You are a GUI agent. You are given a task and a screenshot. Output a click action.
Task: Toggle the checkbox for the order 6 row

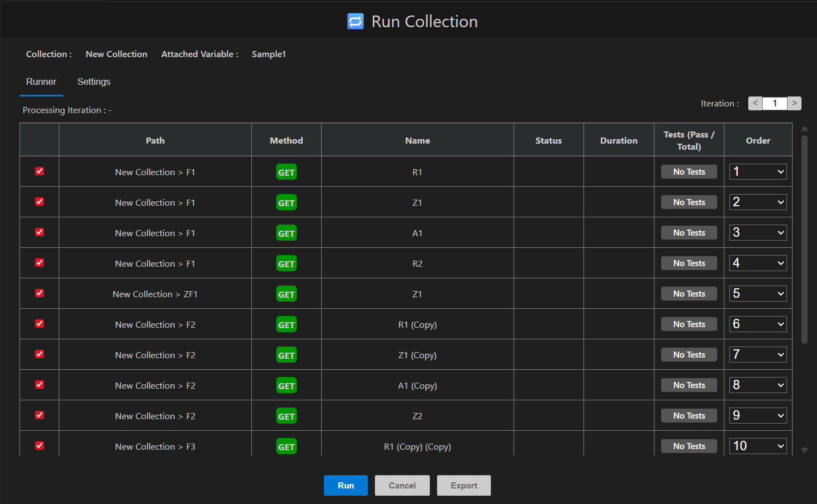(x=39, y=324)
